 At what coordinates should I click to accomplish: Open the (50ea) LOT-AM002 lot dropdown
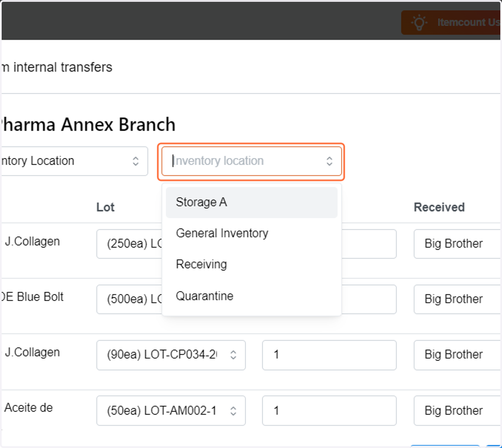(171, 411)
